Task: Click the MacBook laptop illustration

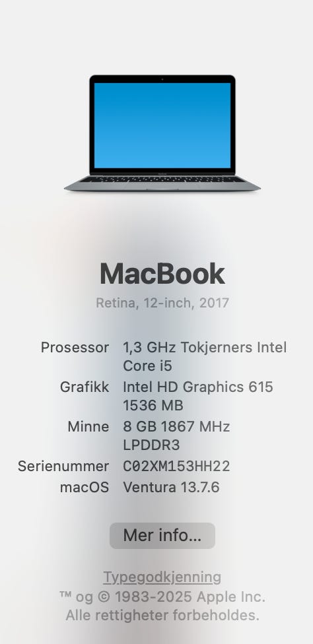Action: [162, 133]
